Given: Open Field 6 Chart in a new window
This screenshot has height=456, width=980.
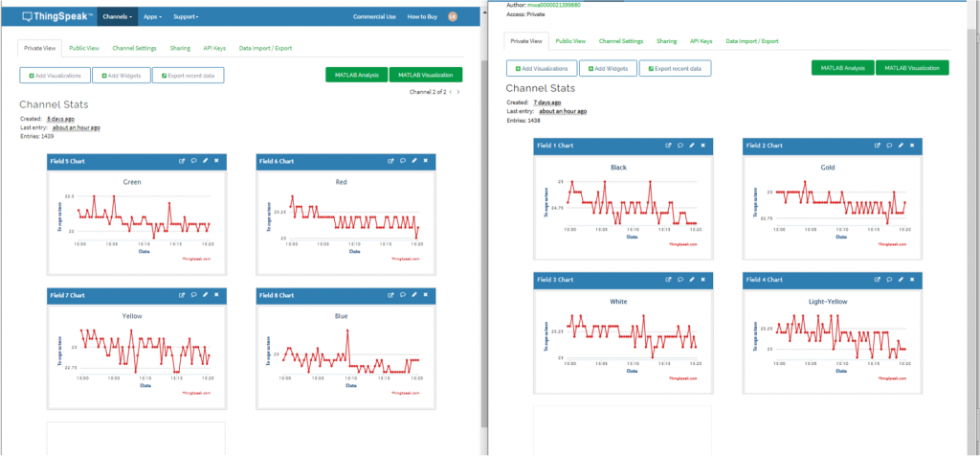Looking at the screenshot, I should [391, 161].
